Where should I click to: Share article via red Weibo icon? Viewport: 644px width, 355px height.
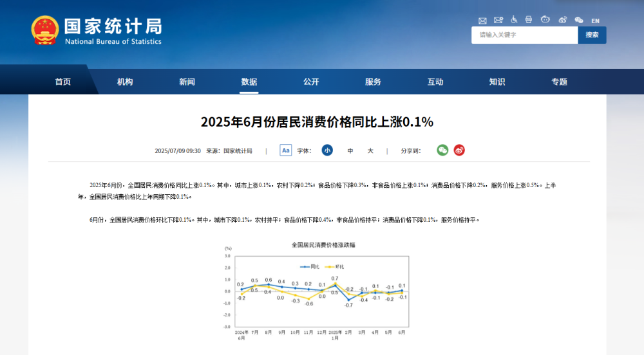click(x=459, y=150)
